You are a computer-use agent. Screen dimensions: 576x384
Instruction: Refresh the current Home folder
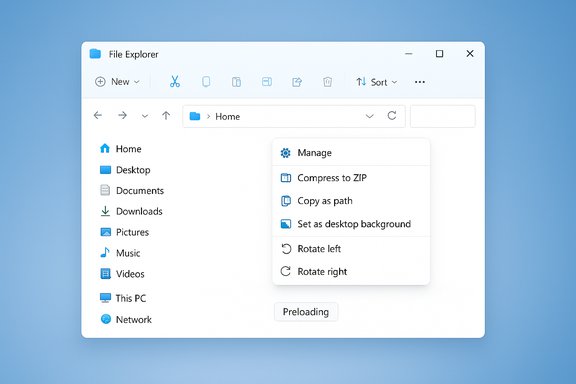click(x=392, y=116)
